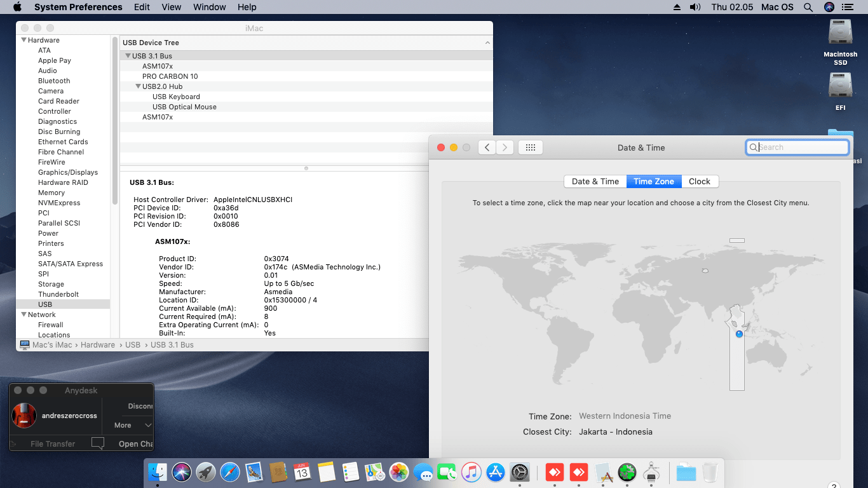Open Finder from the dock
This screenshot has width=868, height=488.
point(158,471)
